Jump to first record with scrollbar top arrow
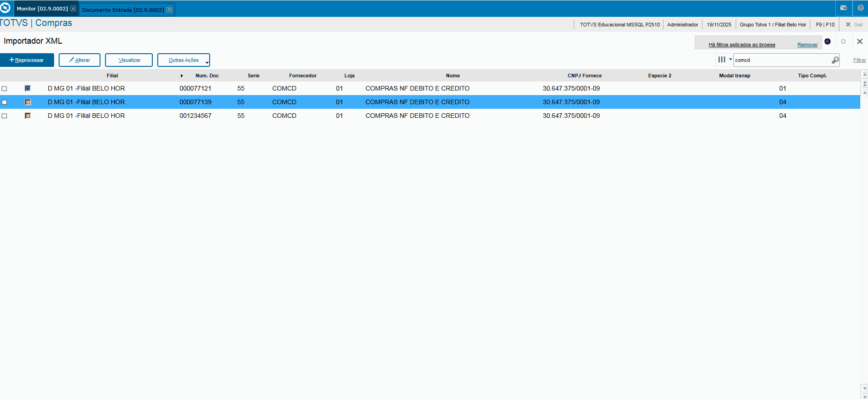 [864, 74]
